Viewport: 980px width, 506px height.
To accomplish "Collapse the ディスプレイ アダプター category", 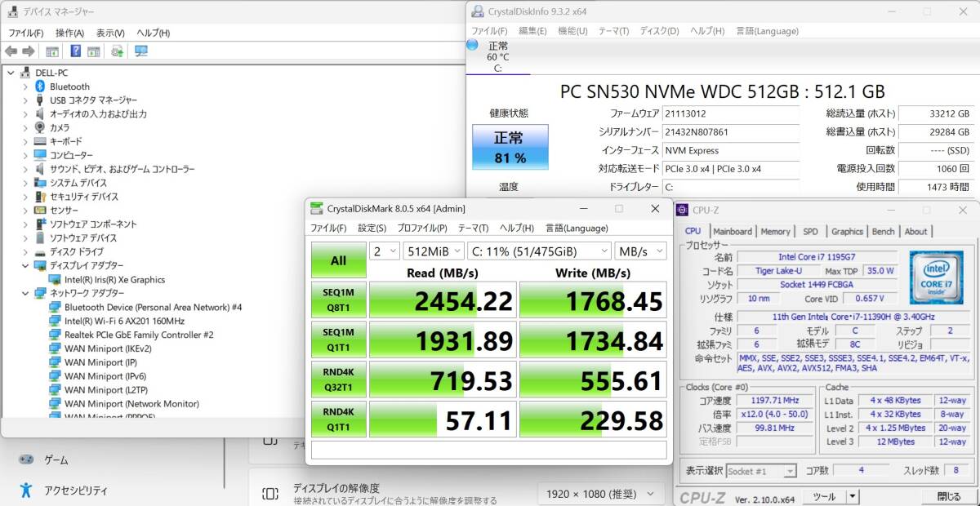I will (x=24, y=266).
